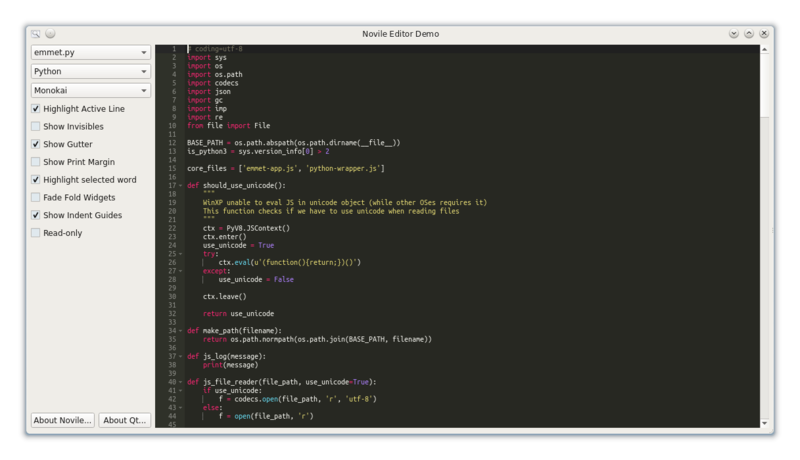
Task: Close the Novile Editor Demo window
Action: 764,34
